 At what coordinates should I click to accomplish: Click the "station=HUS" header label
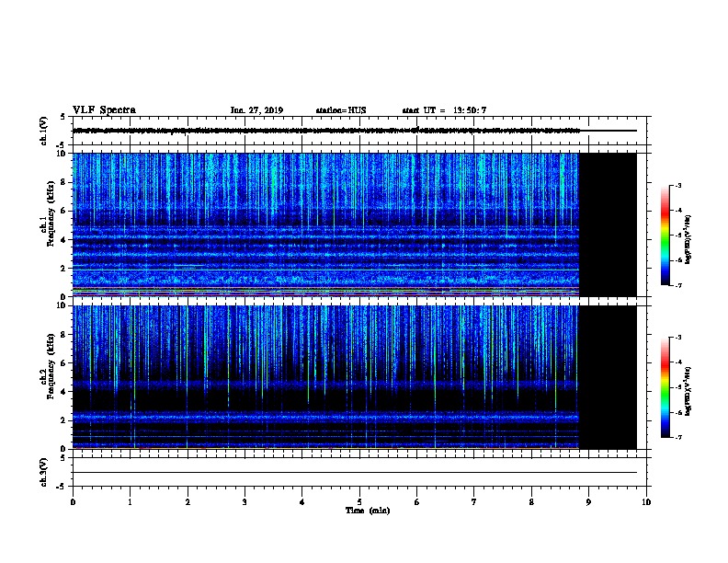(341, 110)
